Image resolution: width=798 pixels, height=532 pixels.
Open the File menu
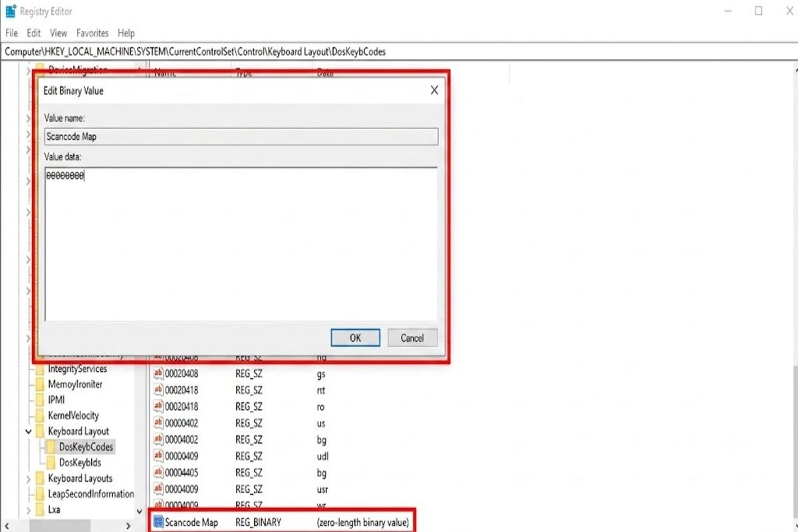[12, 33]
